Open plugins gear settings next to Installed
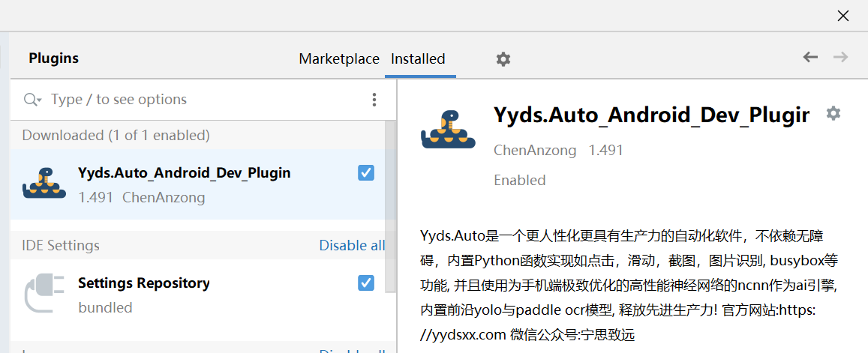868x353 pixels. (x=503, y=59)
